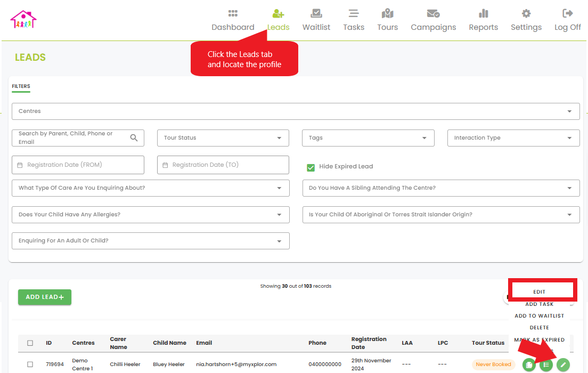
Task: Click the ID column header
Action: pos(49,343)
